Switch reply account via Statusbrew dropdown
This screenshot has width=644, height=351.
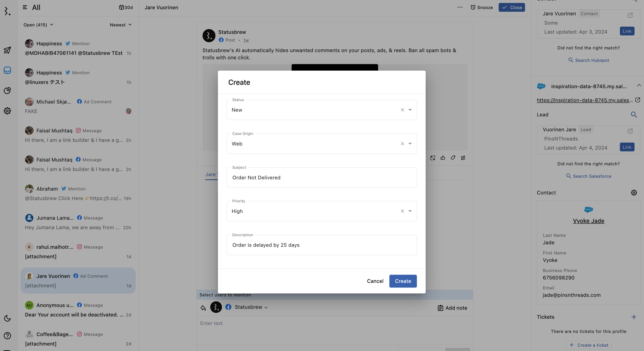266,307
